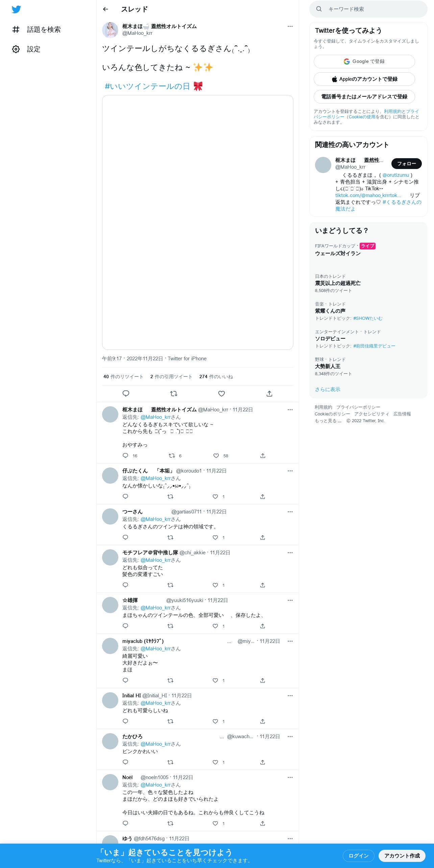Image resolution: width=434 pixels, height=868 pixels.
Task: Follow 枢木まほ with フォロー button
Action: (407, 164)
